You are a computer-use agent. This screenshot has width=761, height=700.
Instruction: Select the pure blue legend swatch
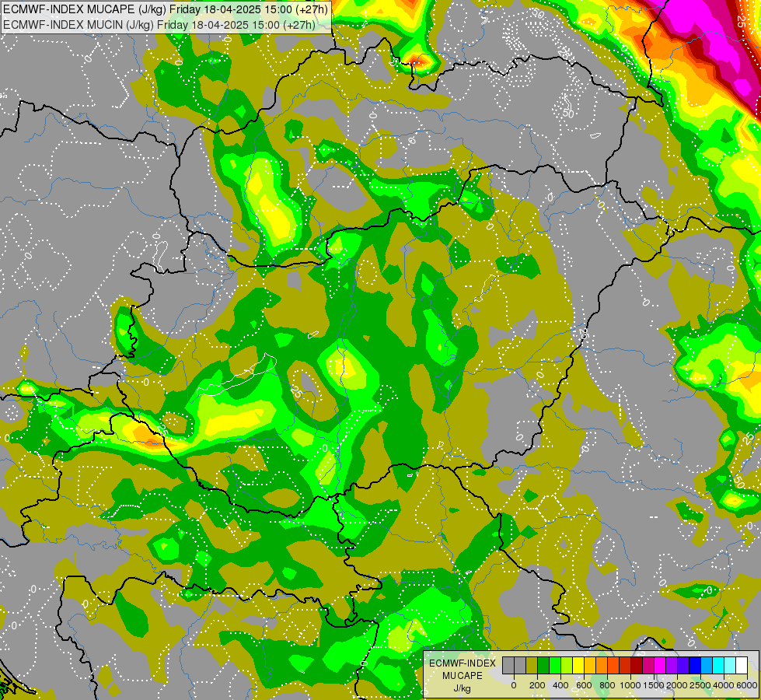coord(696,666)
